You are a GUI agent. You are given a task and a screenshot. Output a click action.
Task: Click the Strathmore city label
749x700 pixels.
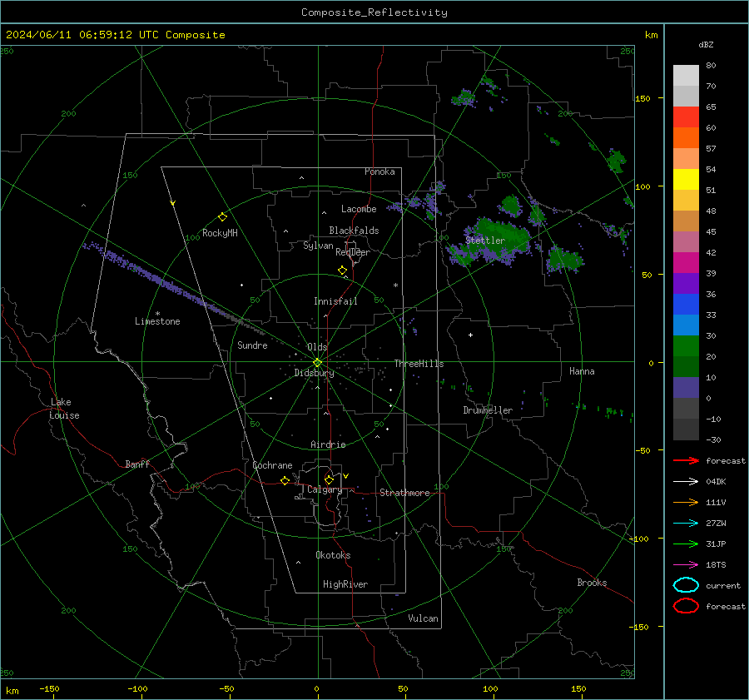tap(404, 493)
